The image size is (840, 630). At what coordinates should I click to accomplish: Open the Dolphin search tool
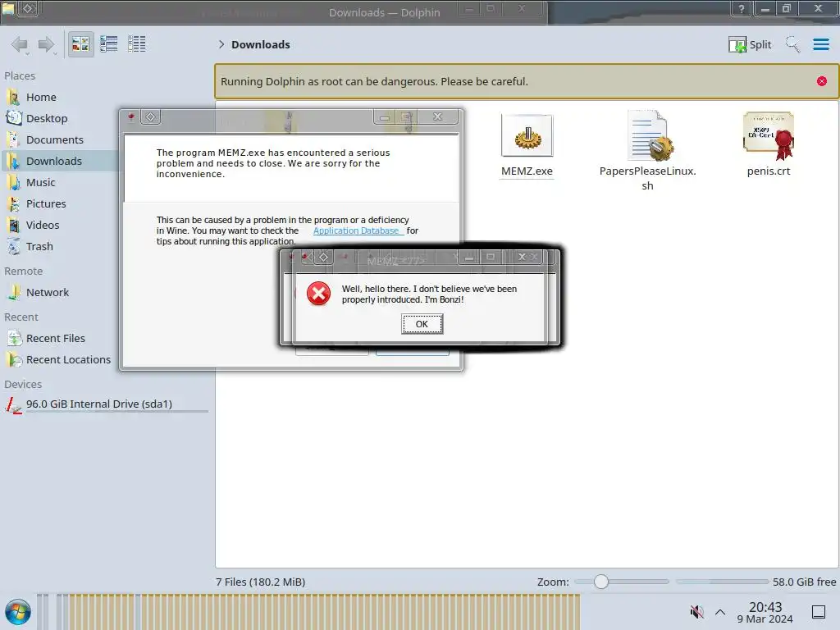coord(793,44)
